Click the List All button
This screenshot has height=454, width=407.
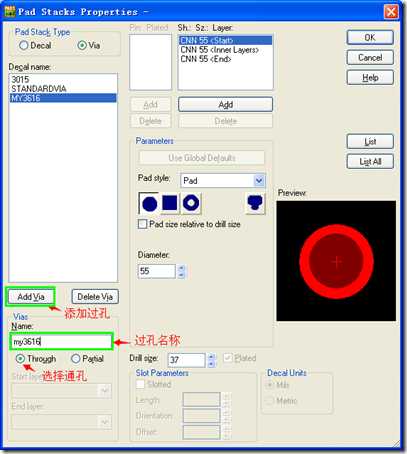tap(370, 162)
